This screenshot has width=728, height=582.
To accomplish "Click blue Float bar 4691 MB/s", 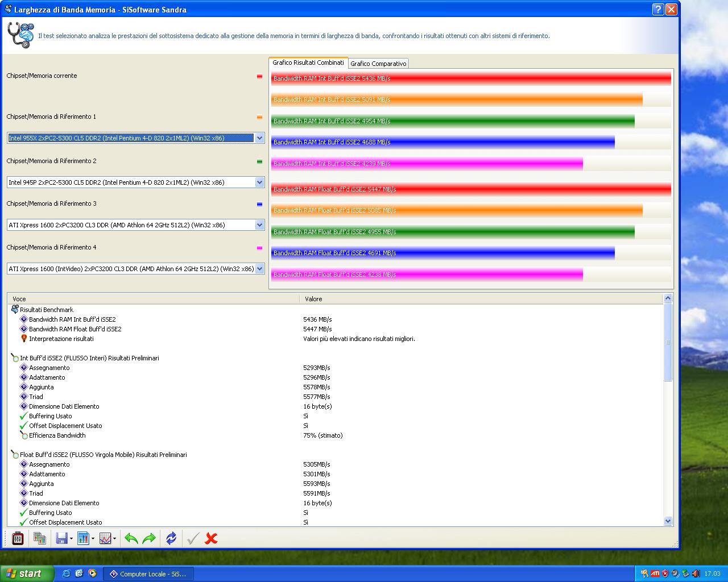I will [443, 253].
